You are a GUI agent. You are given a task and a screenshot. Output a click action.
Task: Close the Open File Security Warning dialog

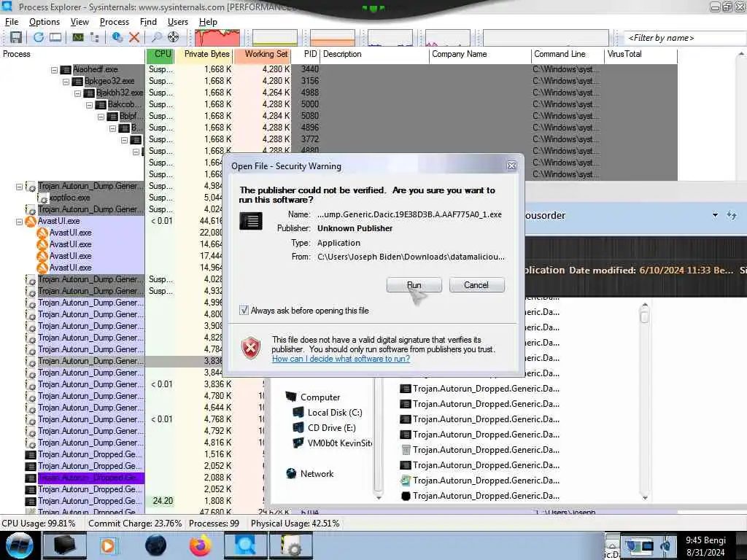coord(511,166)
